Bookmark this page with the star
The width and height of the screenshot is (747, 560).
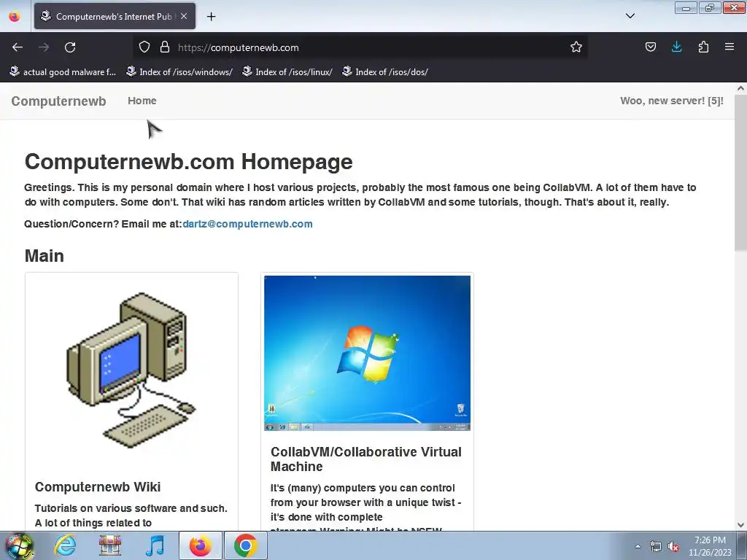pos(576,47)
